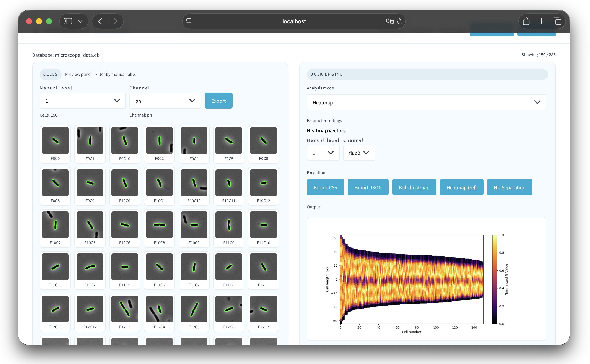Select cell thumbnail F10C6

point(124,228)
